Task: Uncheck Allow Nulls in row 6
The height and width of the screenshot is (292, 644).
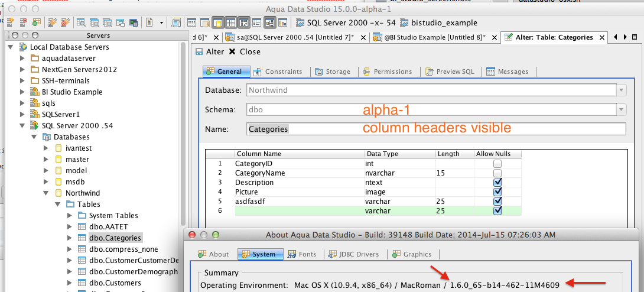Action: [498, 210]
